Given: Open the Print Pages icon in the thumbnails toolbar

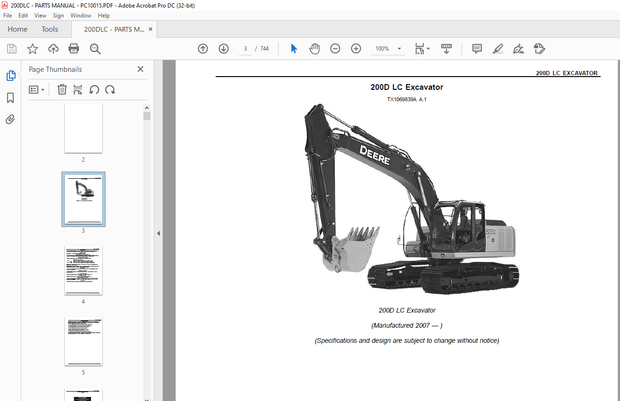Looking at the screenshot, I should [78, 89].
